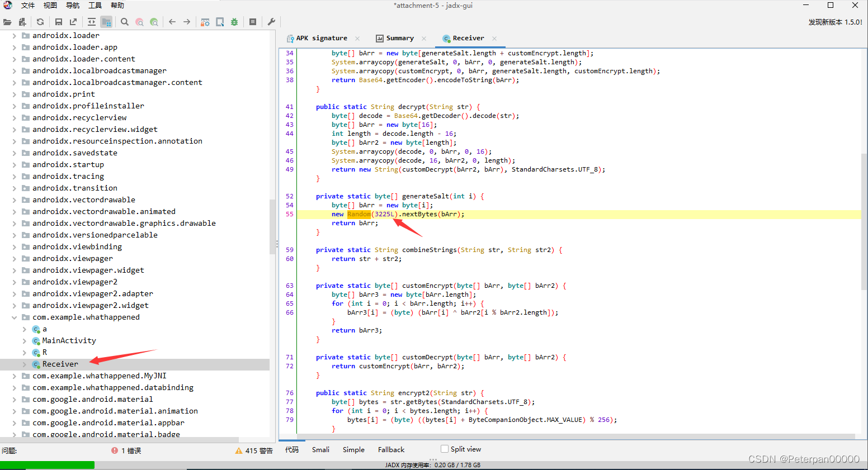Viewport: 868px width, 470px height.
Task: Click the comment search green icon
Action: click(154, 22)
